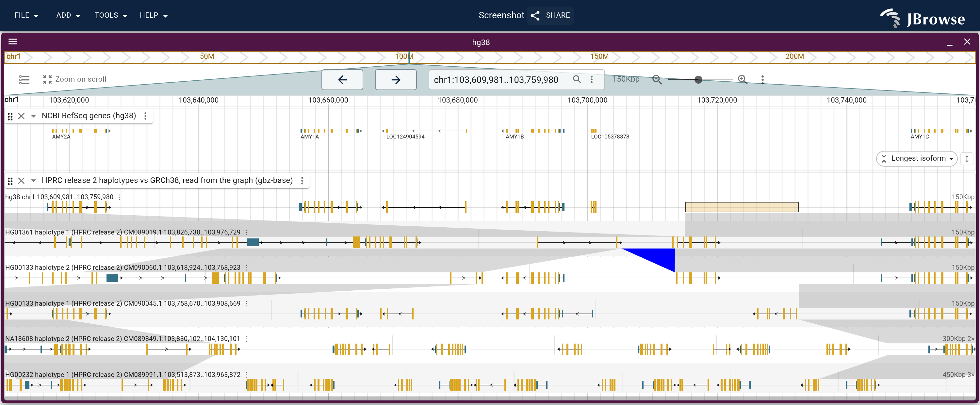Click the chr1 overview bar at 200M
This screenshot has height=405, width=980.
(794, 57)
